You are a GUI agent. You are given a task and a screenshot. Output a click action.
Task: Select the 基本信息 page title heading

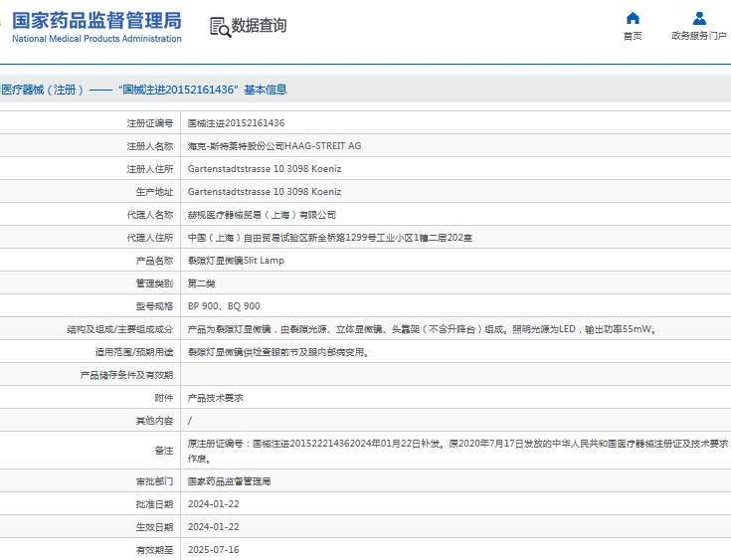[143, 90]
